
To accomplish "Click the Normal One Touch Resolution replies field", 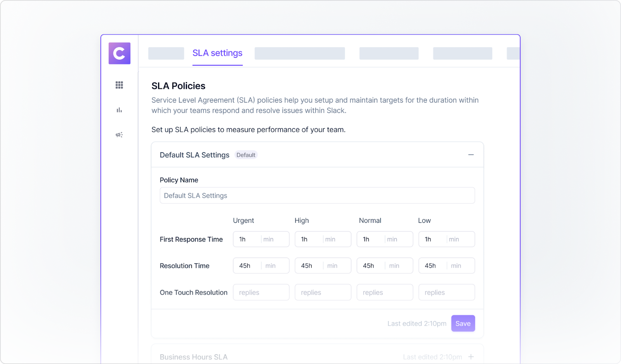I will pos(384,292).
